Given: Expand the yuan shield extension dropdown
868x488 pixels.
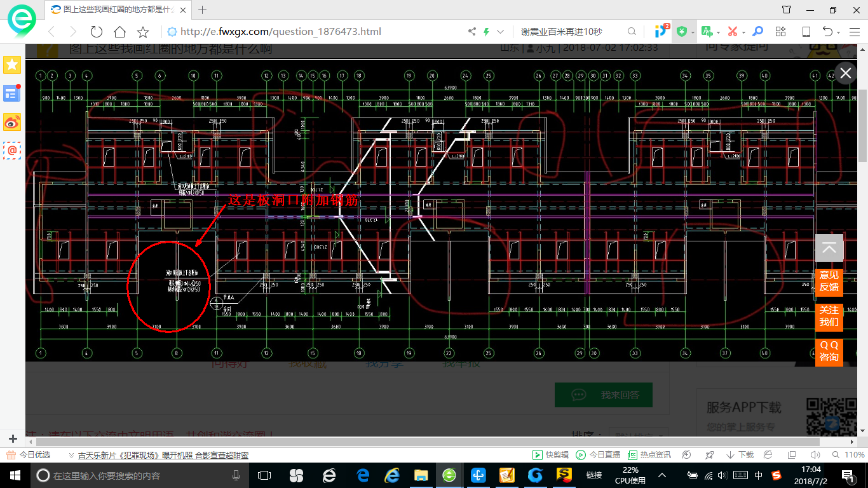Looking at the screenshot, I should pos(693,32).
